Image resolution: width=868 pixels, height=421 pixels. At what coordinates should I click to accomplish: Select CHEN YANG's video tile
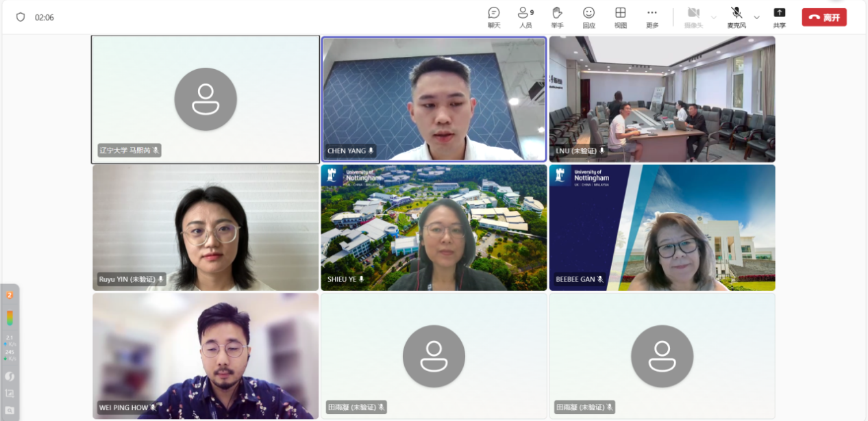click(434, 99)
